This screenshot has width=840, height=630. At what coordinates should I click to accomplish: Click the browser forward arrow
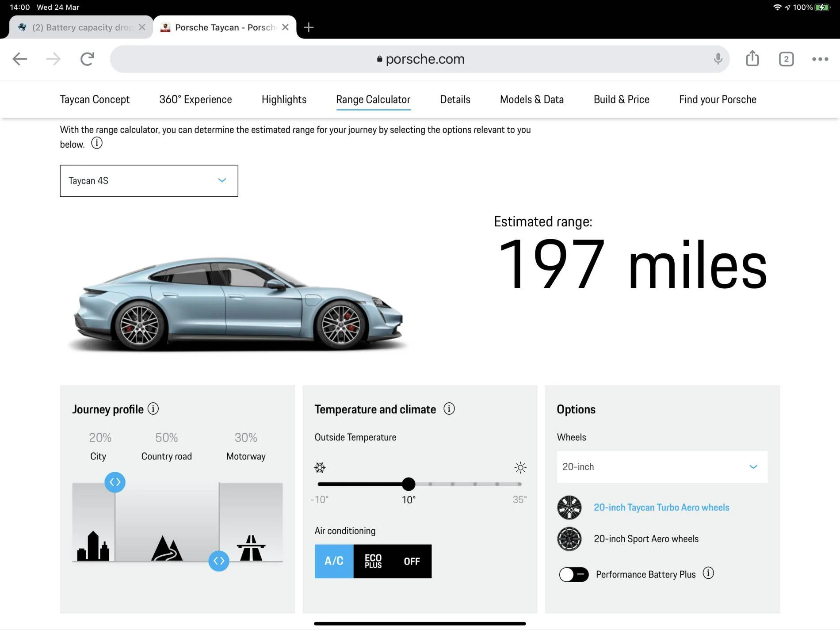(53, 59)
